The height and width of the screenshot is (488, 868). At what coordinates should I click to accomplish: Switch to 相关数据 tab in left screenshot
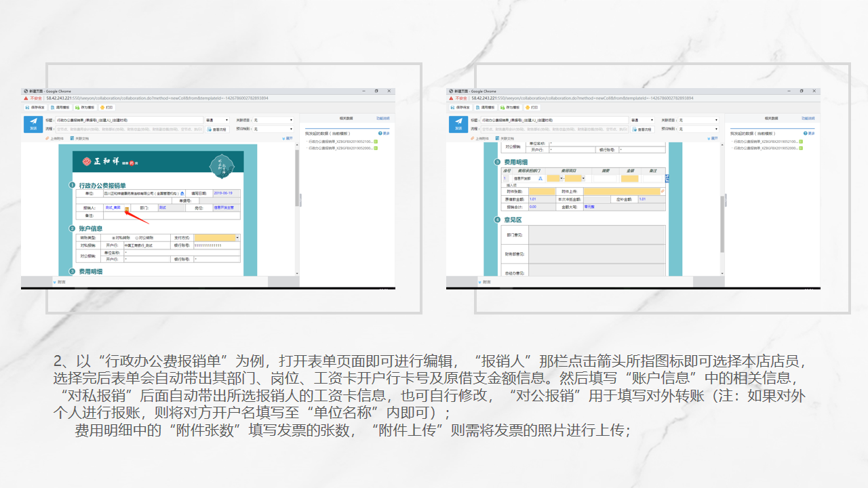pos(346,119)
